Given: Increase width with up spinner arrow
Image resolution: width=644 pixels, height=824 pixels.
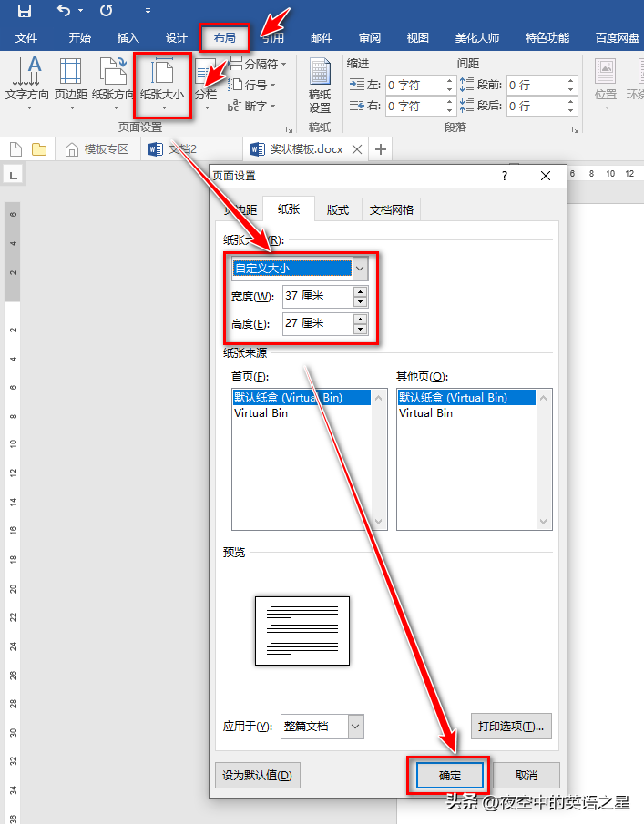Looking at the screenshot, I should coord(360,291).
